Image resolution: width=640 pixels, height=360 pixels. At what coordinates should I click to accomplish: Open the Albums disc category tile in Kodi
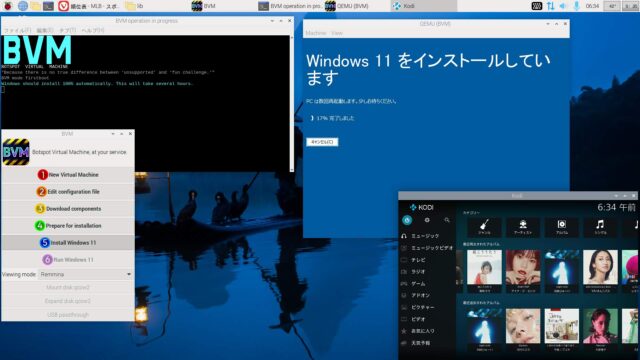tap(562, 227)
